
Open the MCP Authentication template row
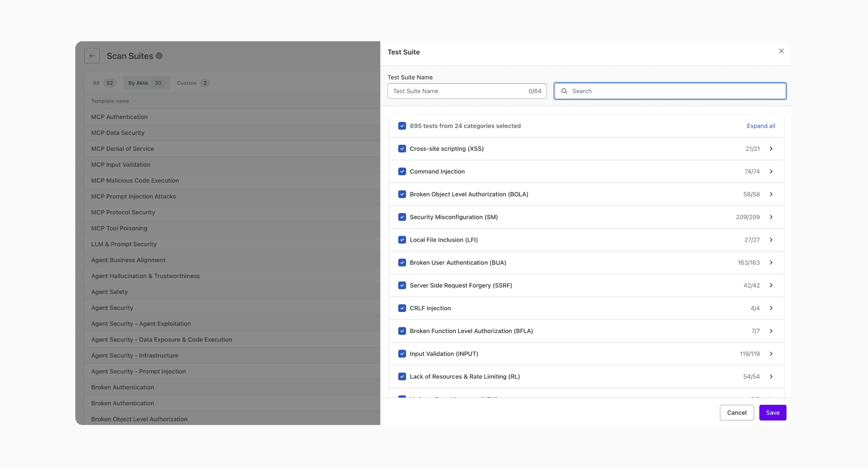click(x=232, y=117)
